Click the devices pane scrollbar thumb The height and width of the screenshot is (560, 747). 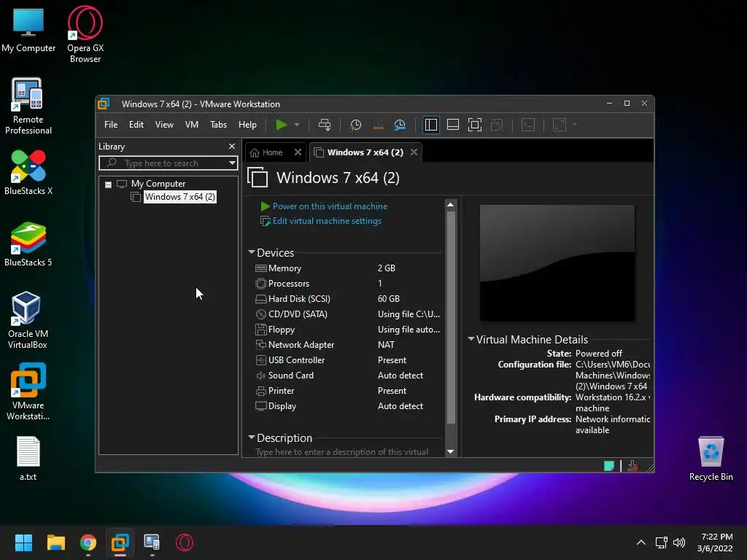(451, 317)
